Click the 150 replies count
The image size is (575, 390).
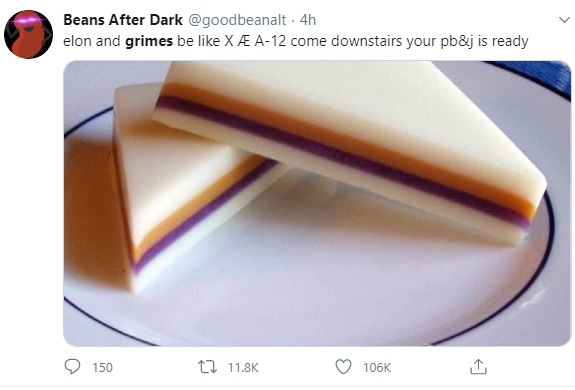point(102,367)
